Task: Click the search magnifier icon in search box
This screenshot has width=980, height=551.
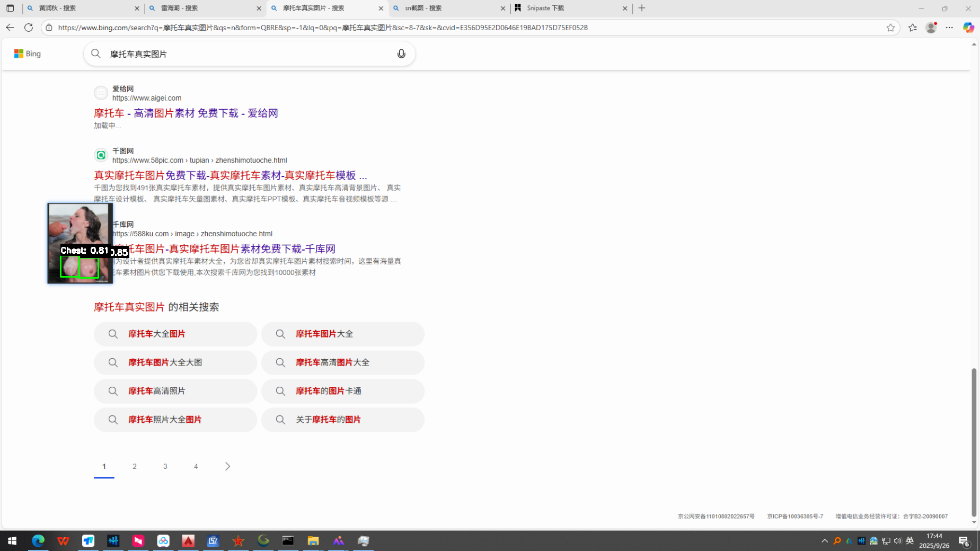Action: click(96, 54)
